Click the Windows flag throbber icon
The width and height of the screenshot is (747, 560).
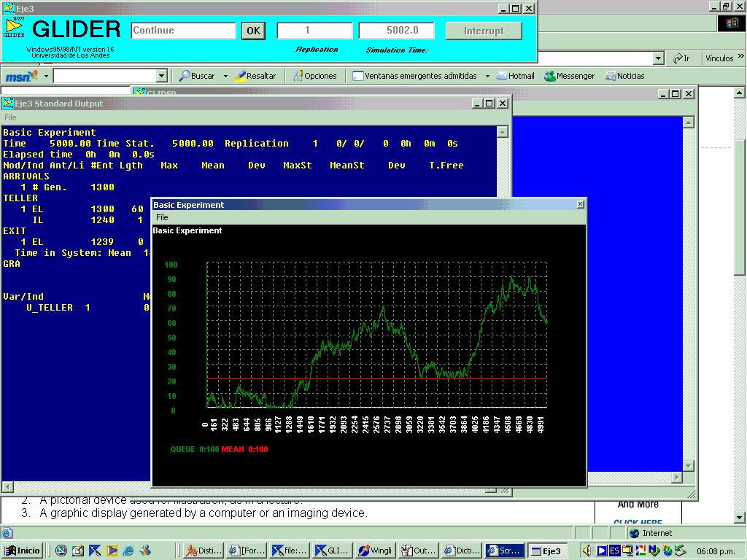pyautogui.click(x=731, y=23)
